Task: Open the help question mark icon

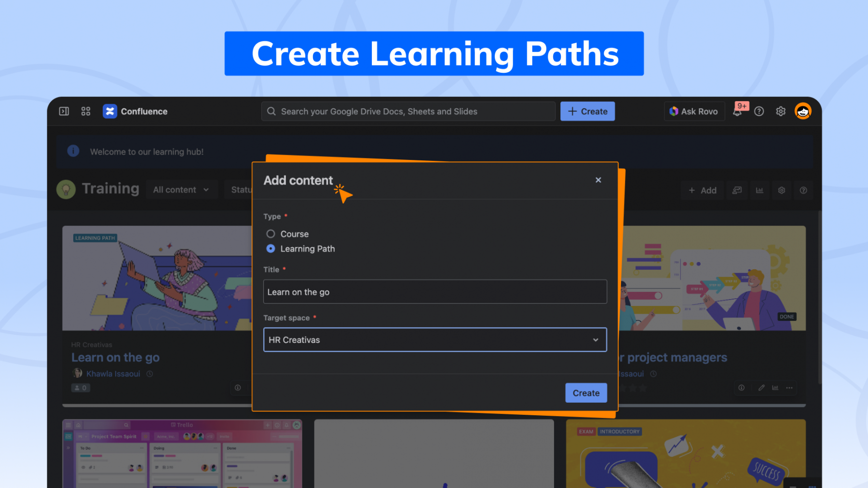Action: point(759,111)
